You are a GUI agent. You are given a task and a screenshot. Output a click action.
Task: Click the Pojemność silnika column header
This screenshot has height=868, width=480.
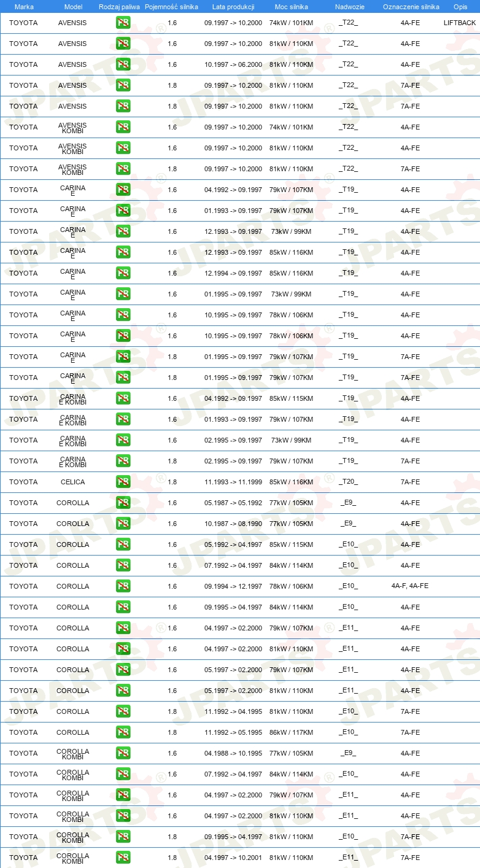171,7
